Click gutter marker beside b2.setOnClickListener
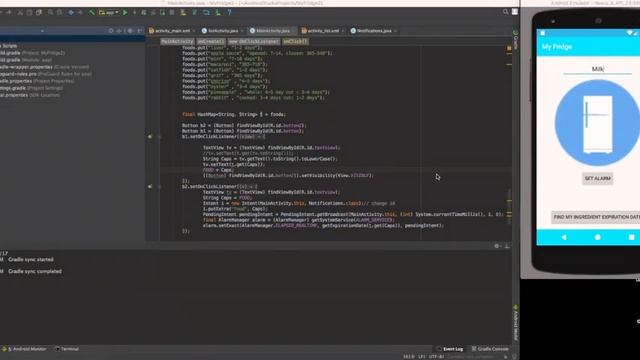This screenshot has width=640, height=360. coord(150,187)
